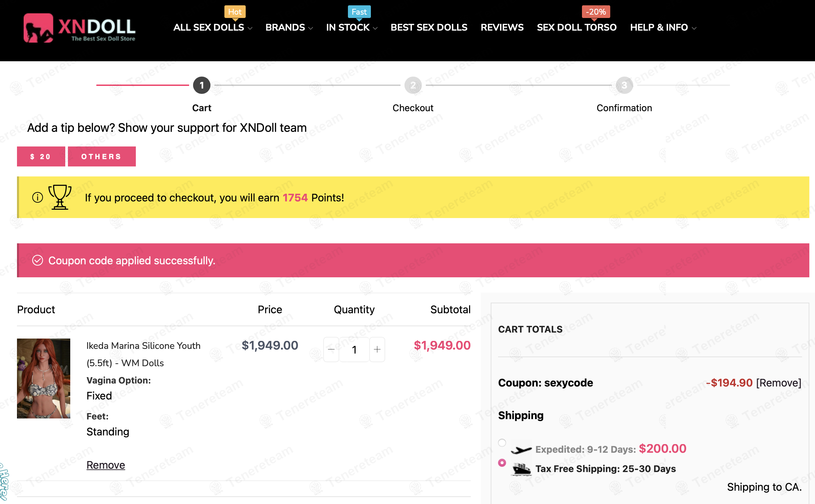Open the SEX DOLL TORSO category
Screen dimensions: 815x504
point(577,27)
